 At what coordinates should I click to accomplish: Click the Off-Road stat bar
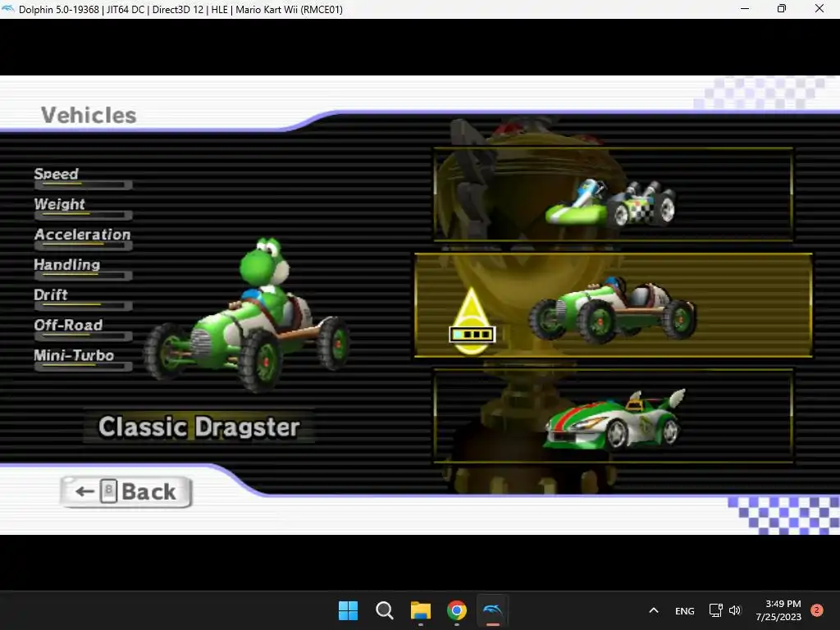tap(83, 336)
